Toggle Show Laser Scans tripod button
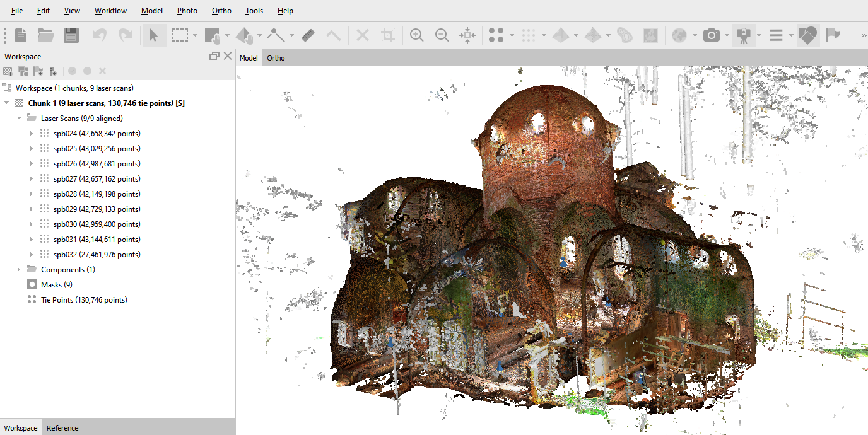Image resolution: width=868 pixels, height=435 pixels. tap(744, 35)
